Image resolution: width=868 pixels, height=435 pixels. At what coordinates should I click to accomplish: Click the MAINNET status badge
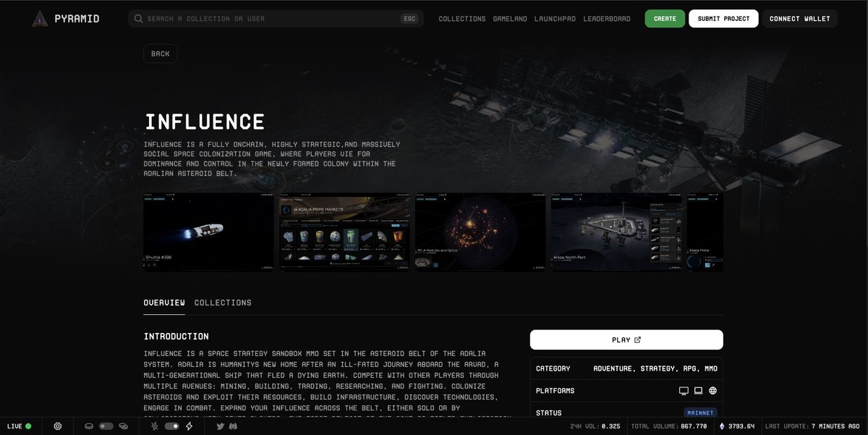tap(700, 413)
